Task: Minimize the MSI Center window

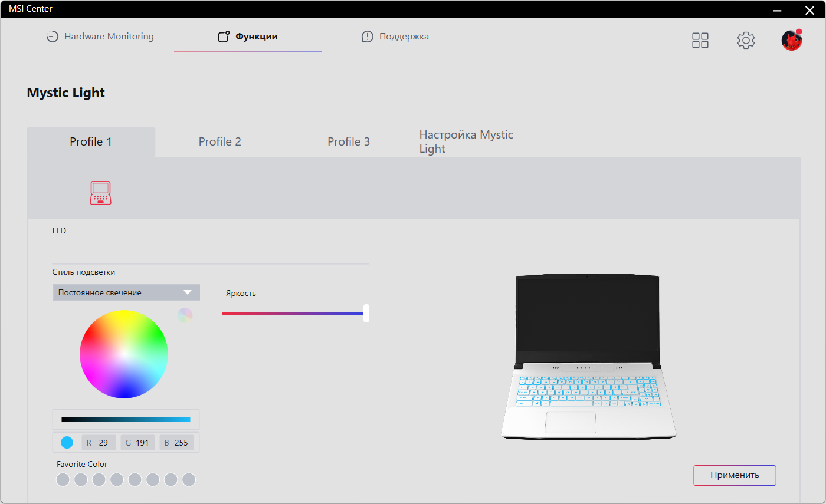Action: [779, 9]
